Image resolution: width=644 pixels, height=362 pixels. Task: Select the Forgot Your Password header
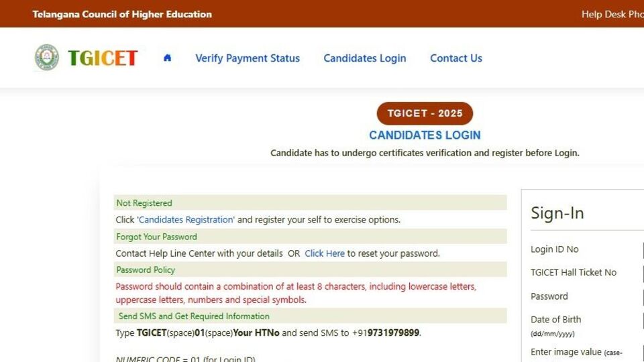[157, 237]
